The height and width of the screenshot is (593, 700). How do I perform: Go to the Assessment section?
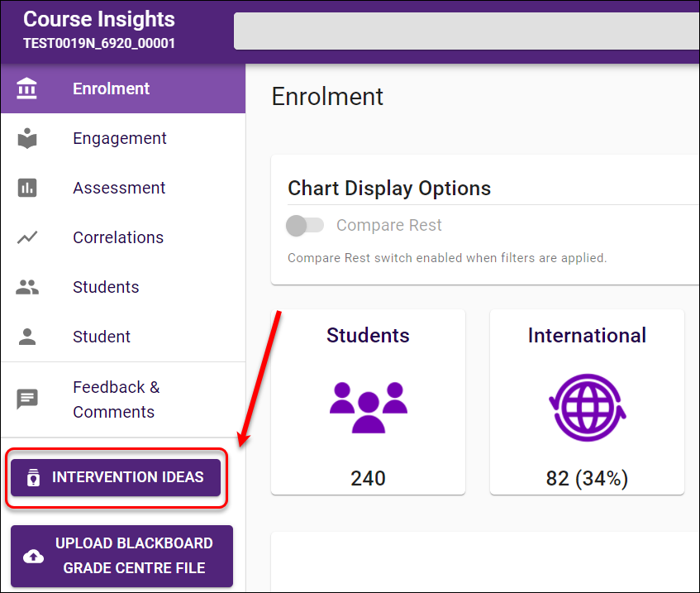pos(119,188)
